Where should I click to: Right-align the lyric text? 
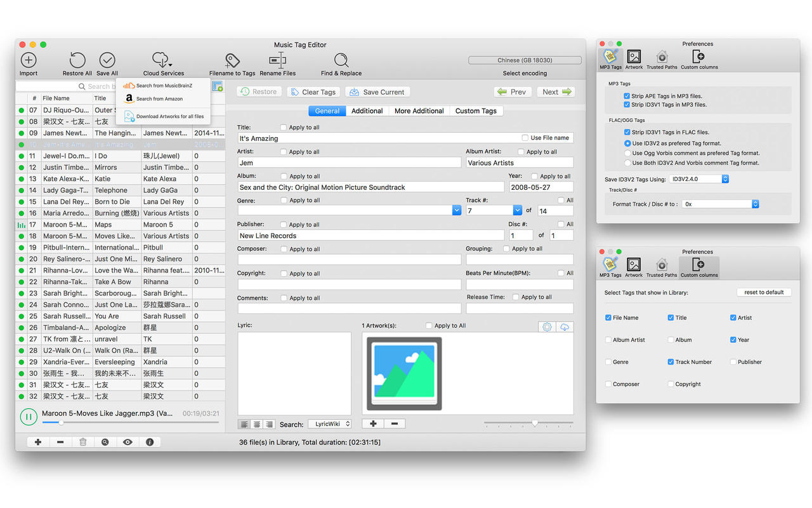pyautogui.click(x=269, y=424)
